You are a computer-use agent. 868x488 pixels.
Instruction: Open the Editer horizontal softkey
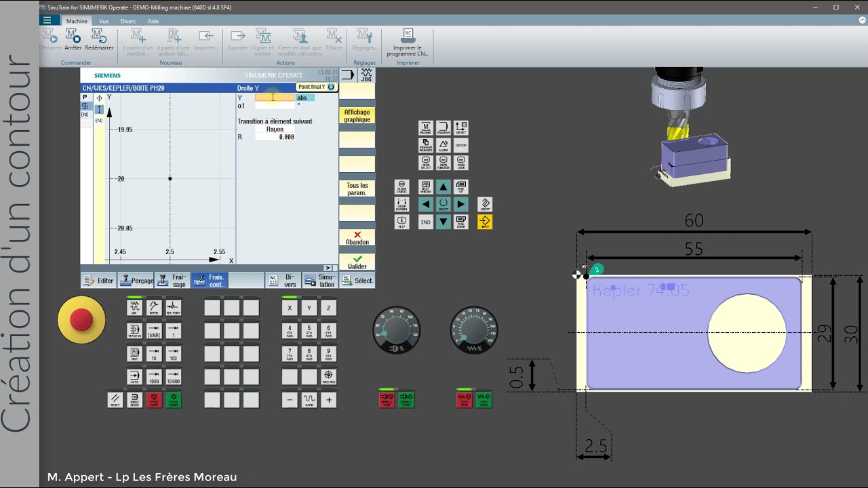coord(98,281)
